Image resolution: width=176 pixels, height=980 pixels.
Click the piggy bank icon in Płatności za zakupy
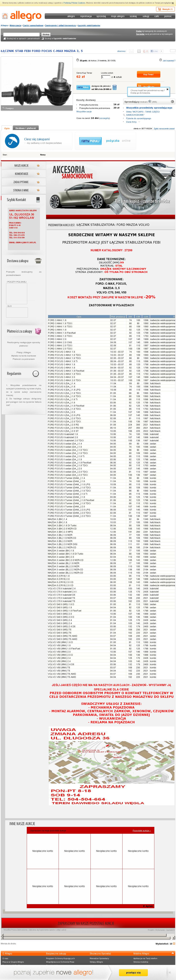click(x=38, y=331)
